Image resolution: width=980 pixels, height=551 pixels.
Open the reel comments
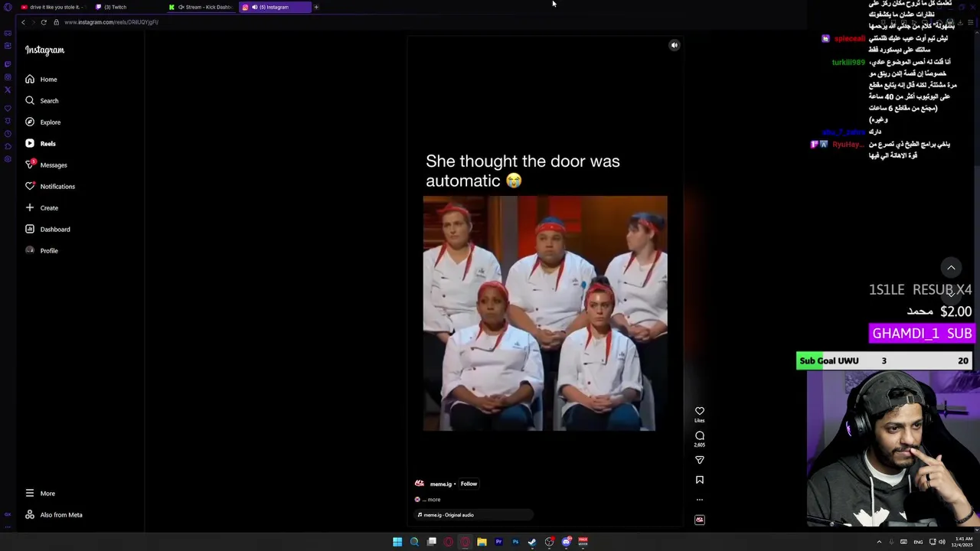click(699, 435)
